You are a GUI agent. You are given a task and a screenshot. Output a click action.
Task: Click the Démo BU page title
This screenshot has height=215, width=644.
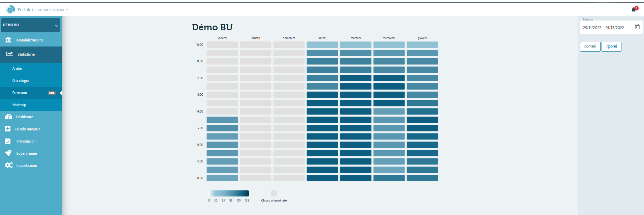tap(212, 27)
